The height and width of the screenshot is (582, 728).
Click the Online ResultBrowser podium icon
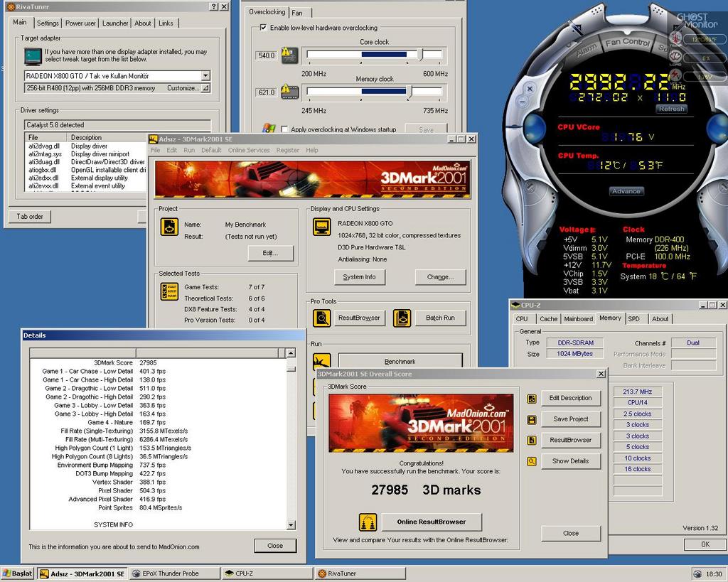368,522
